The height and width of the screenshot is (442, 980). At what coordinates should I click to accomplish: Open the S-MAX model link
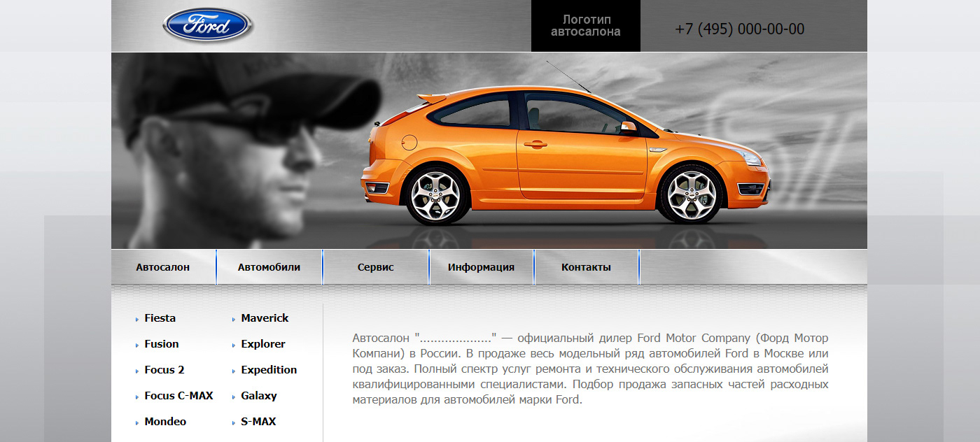point(258,422)
